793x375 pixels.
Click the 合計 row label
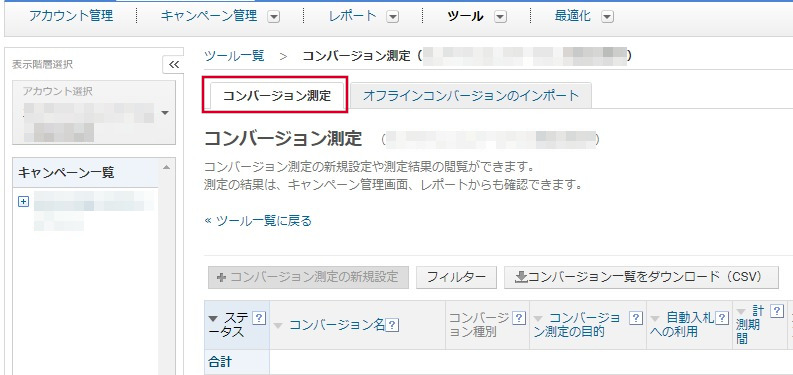(x=221, y=362)
